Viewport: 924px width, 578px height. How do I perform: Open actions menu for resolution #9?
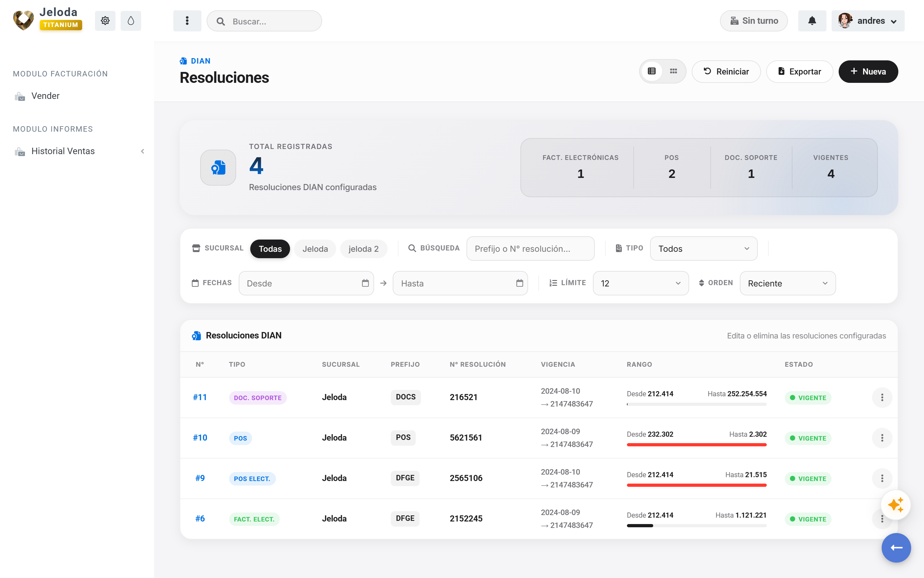click(882, 478)
